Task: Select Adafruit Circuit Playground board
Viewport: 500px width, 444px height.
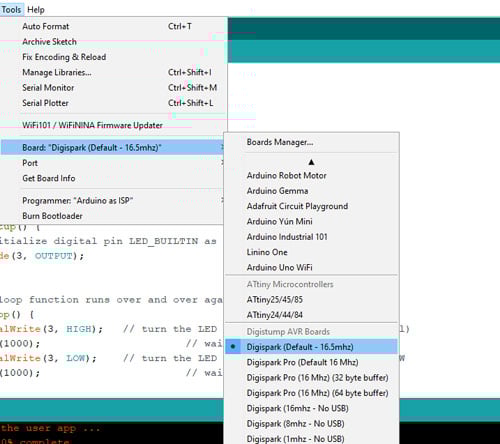Action: [312, 206]
